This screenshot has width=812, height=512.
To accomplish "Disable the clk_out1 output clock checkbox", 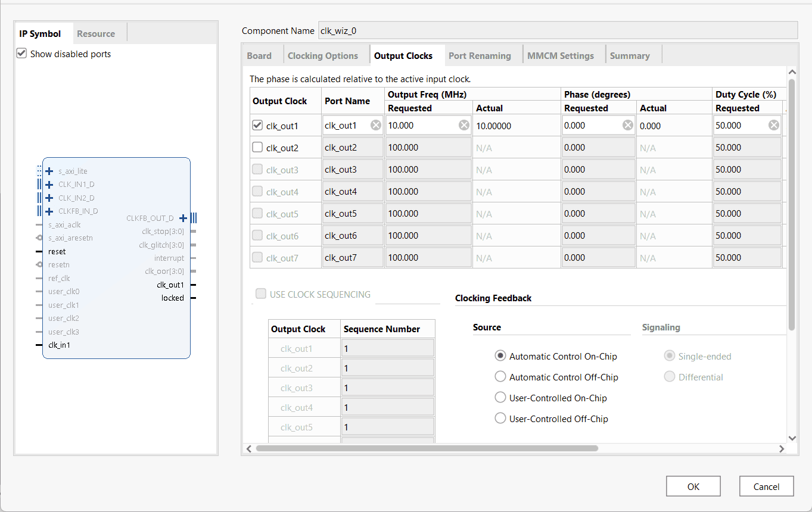I will (257, 125).
